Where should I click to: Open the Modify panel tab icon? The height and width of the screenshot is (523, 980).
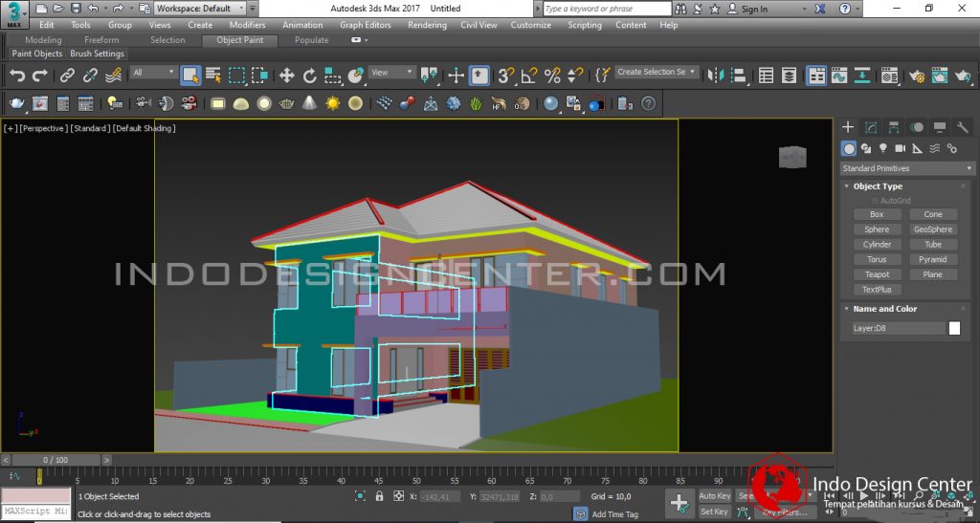pos(871,127)
